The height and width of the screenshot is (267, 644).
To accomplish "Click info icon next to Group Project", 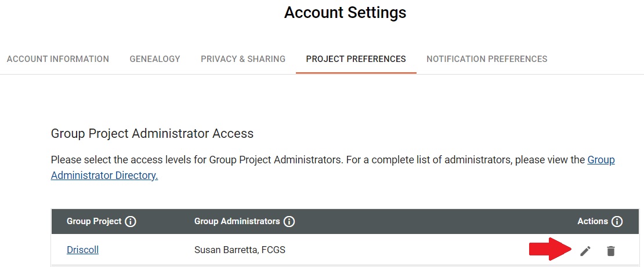I will (x=131, y=222).
